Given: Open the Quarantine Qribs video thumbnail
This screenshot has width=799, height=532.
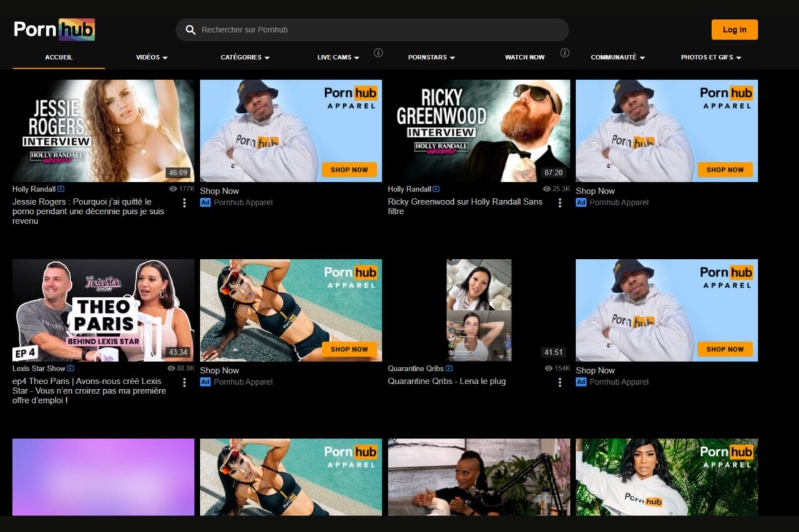Looking at the screenshot, I should (479, 310).
